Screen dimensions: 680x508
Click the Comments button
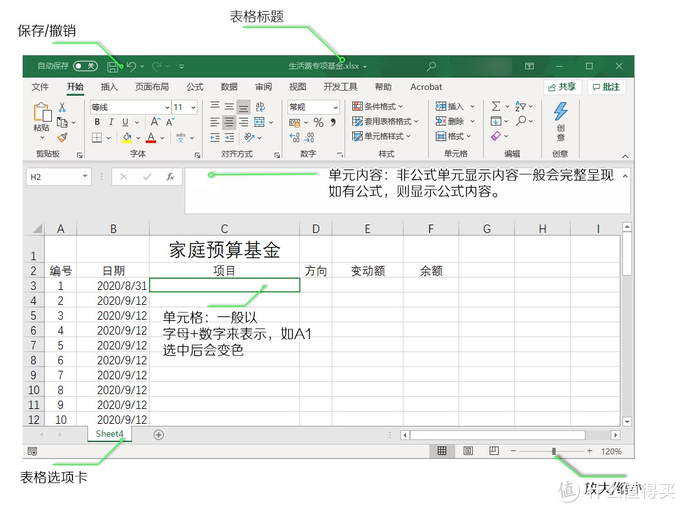pos(606,87)
